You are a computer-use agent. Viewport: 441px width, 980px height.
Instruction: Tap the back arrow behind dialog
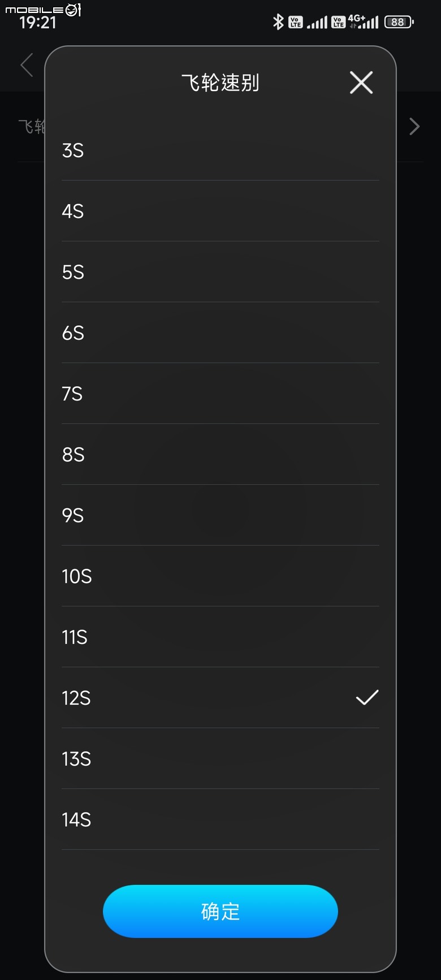coord(27,64)
